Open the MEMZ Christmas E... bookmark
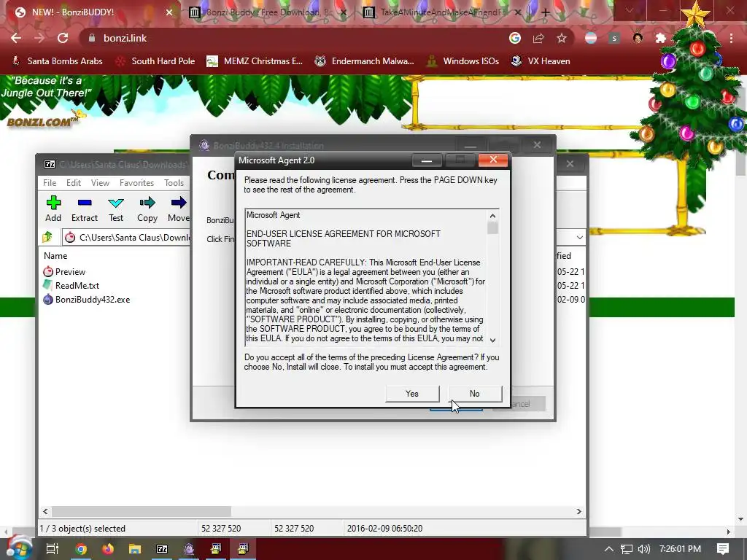Screen dimensions: 747x560 [x=255, y=61]
